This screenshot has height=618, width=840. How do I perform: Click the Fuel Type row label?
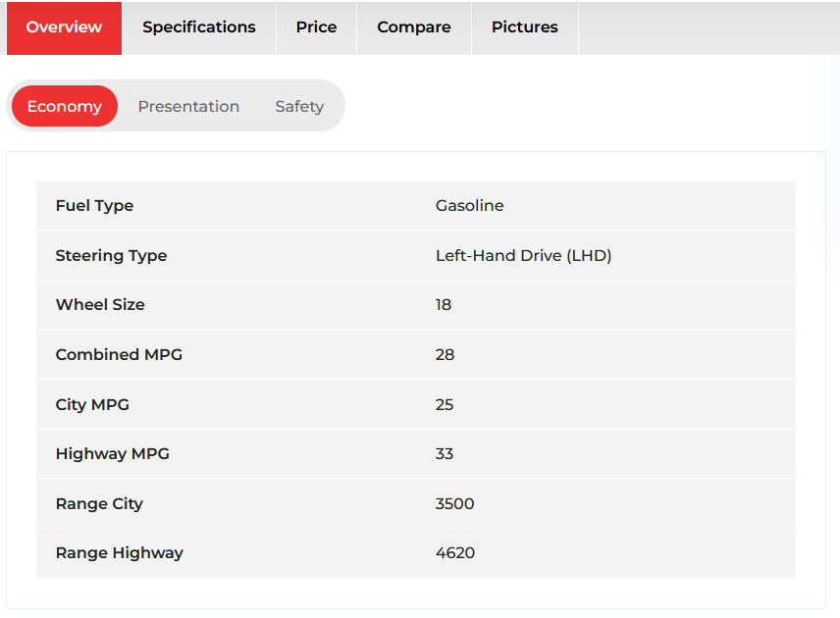(95, 206)
